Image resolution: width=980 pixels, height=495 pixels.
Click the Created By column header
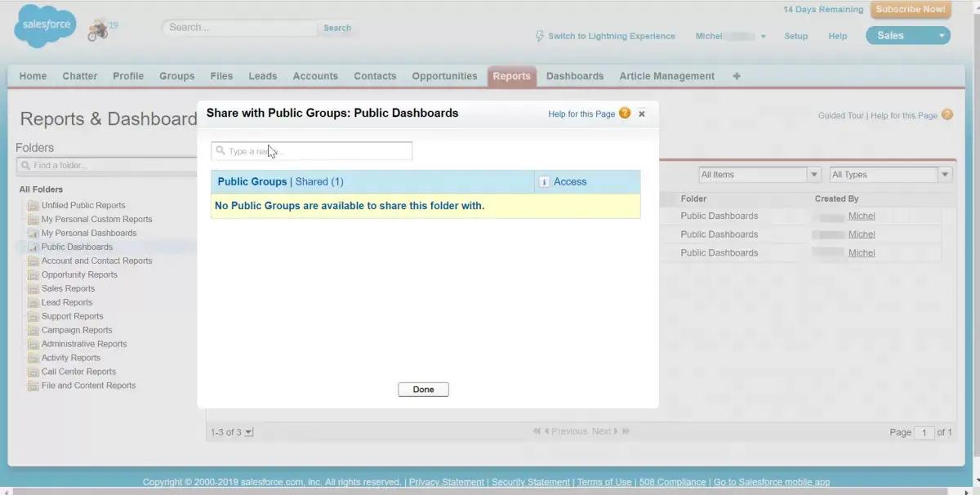tap(837, 199)
